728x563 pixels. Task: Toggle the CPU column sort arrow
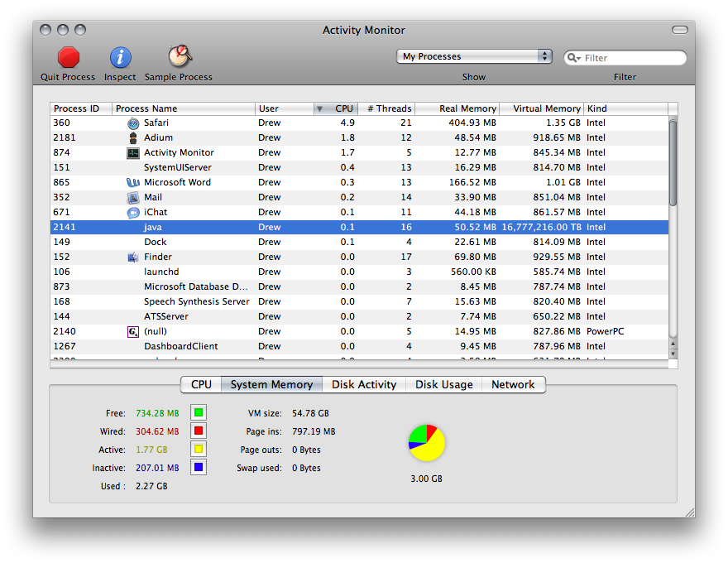pyautogui.click(x=319, y=109)
